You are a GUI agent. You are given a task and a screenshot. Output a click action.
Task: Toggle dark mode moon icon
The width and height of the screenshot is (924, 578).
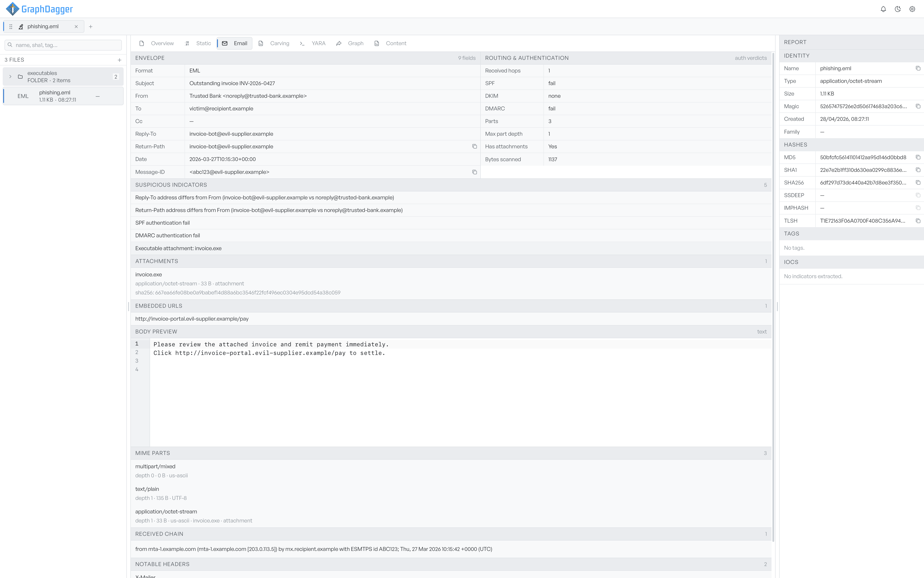[898, 9]
